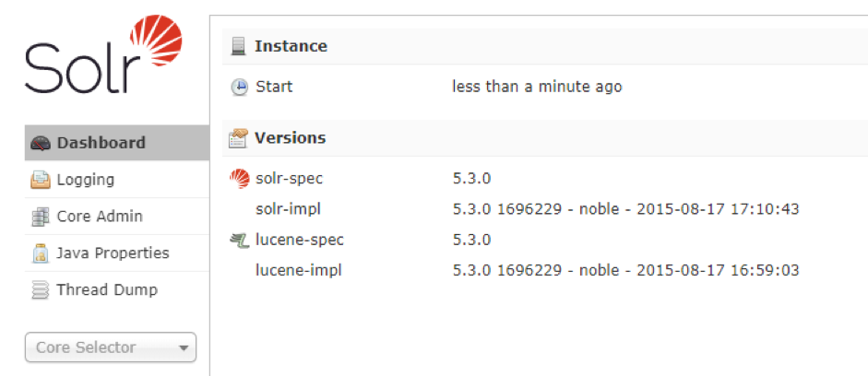This screenshot has width=868, height=376.
Task: Show the Thread Dump page
Action: click(107, 289)
